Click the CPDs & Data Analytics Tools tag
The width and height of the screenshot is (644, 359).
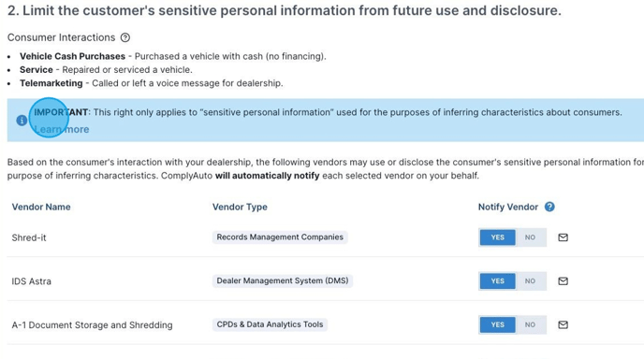[x=270, y=324]
